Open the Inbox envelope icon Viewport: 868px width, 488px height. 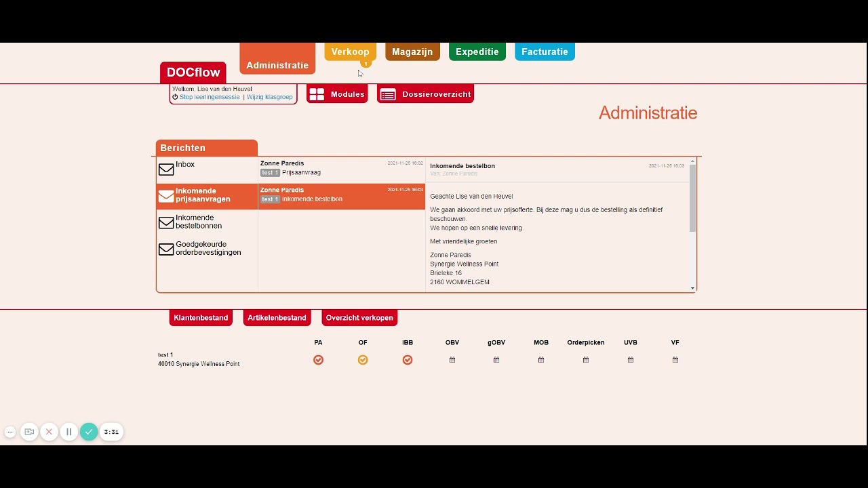click(166, 169)
